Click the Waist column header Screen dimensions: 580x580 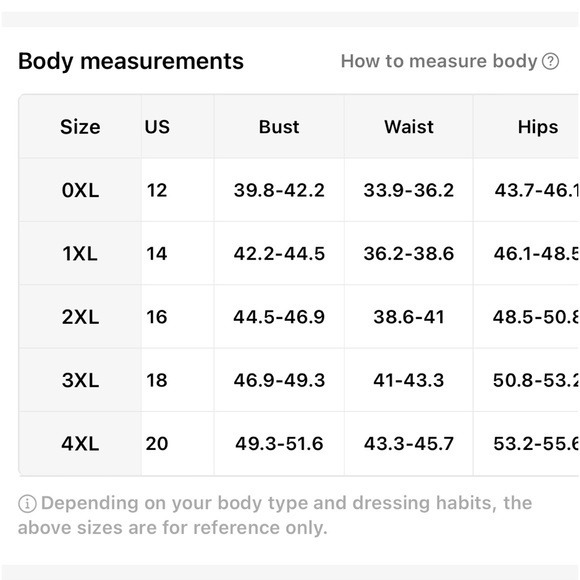pyautogui.click(x=409, y=127)
